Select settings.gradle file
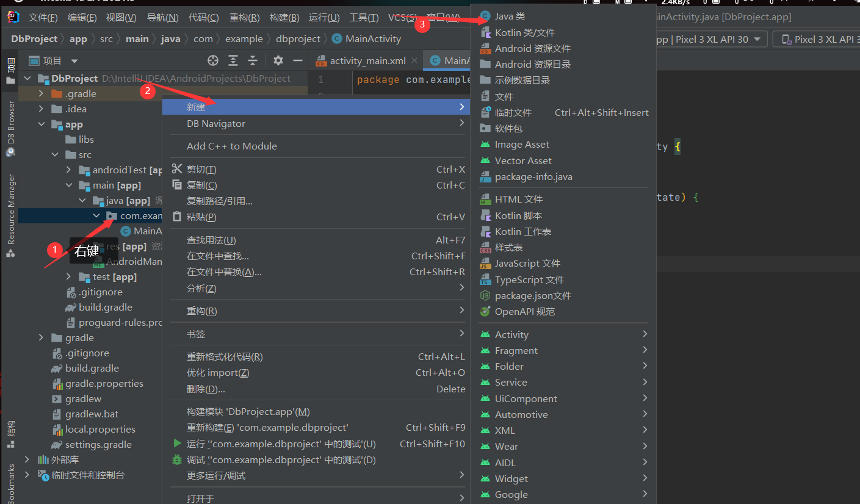This screenshot has width=860, height=504. pos(98,444)
